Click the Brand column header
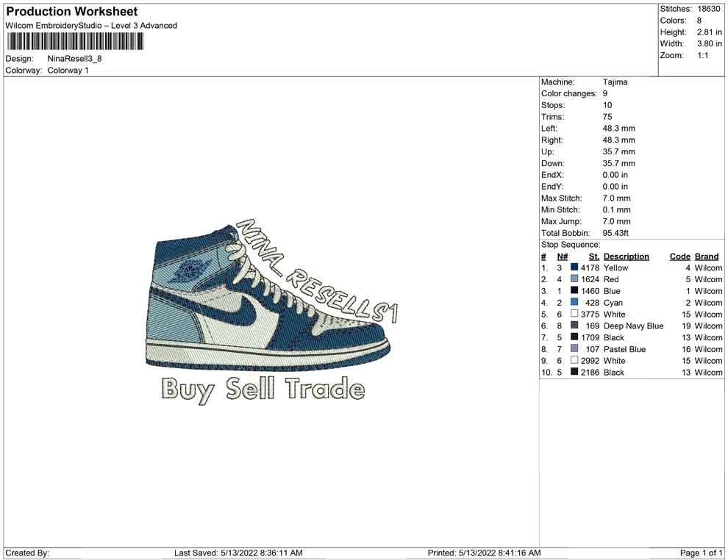This screenshot has width=728, height=560. click(707, 256)
